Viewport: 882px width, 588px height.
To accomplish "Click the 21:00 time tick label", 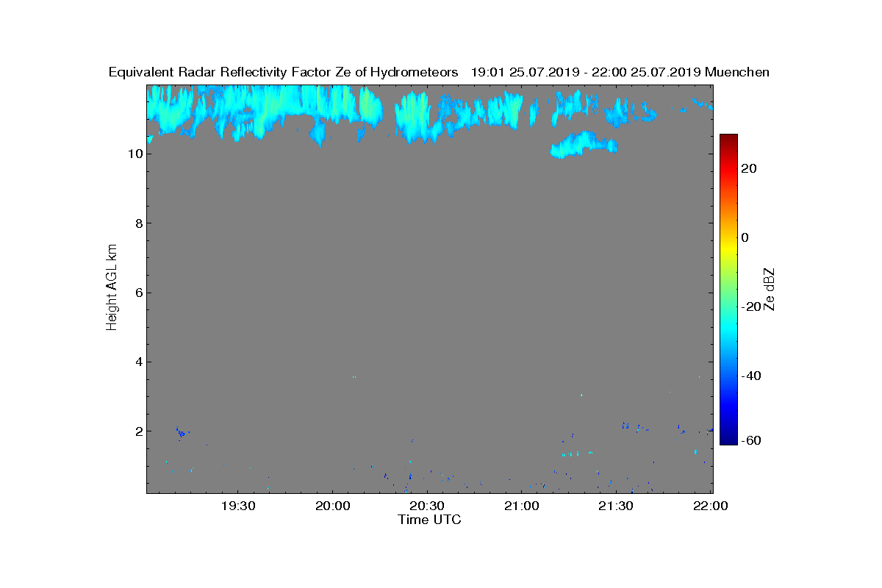I will 521,506.
